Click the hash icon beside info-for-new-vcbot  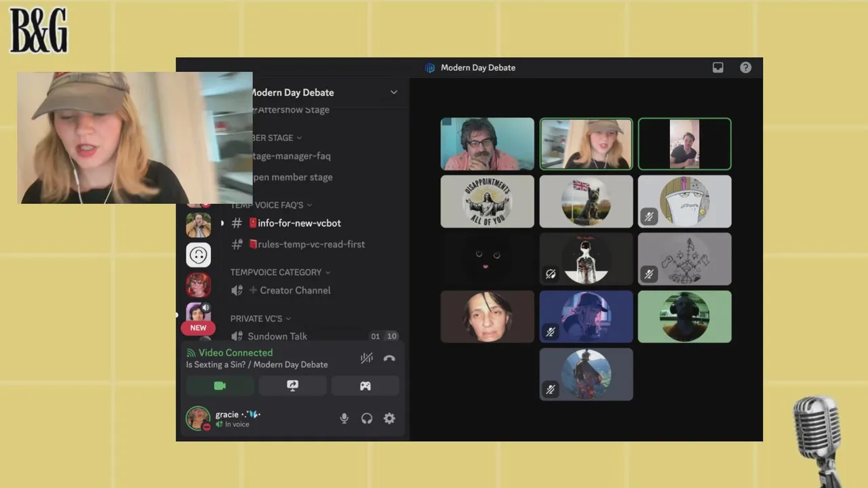point(237,223)
